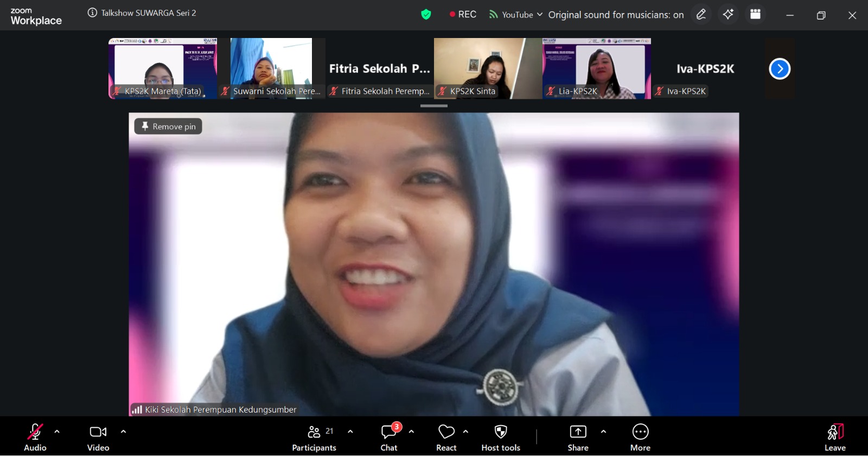Show next participants in gallery strip
The width and height of the screenshot is (868, 456).
[x=780, y=69]
